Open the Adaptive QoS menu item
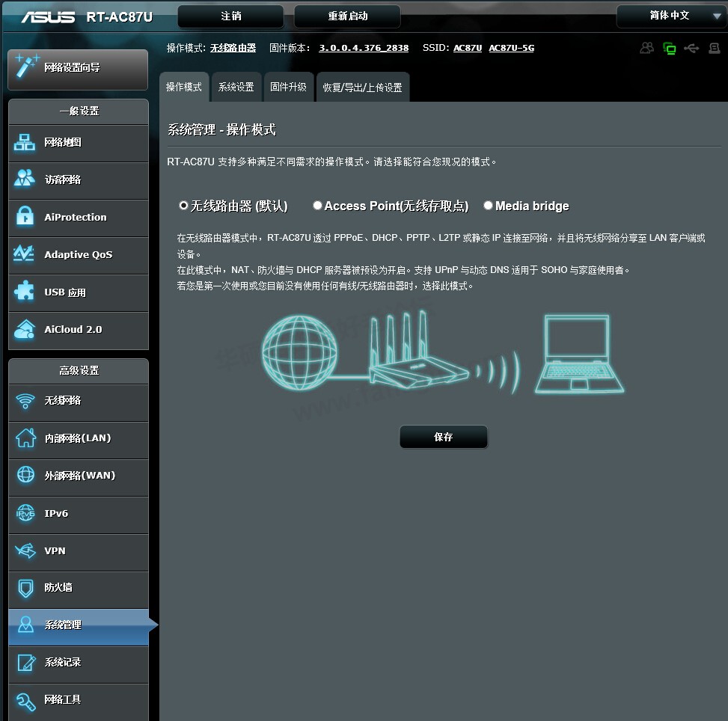728x721 pixels. click(x=79, y=255)
